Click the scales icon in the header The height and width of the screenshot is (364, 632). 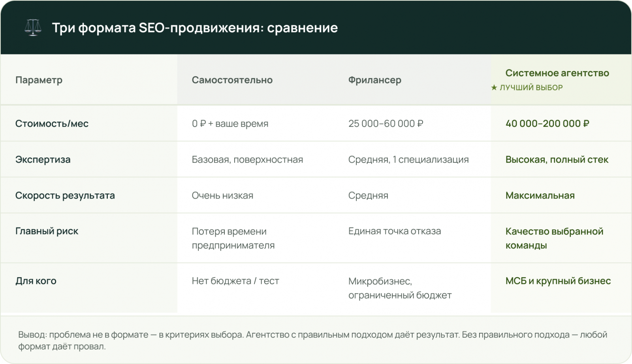click(x=33, y=28)
